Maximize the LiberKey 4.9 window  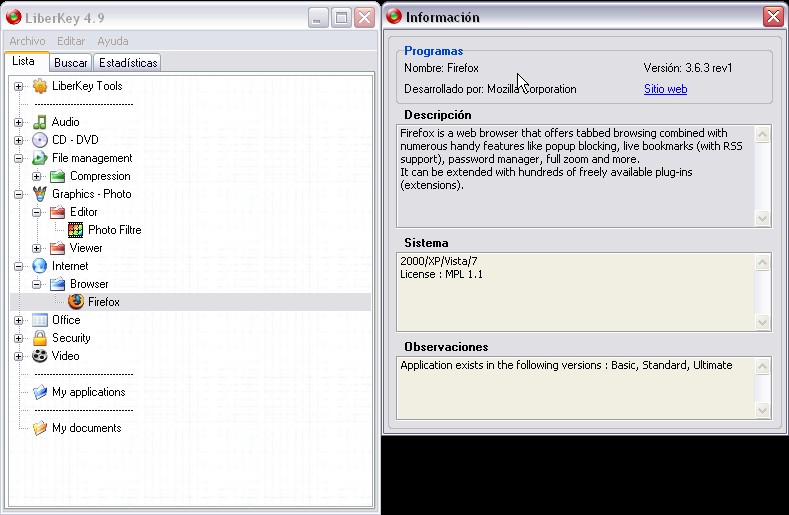coord(342,18)
